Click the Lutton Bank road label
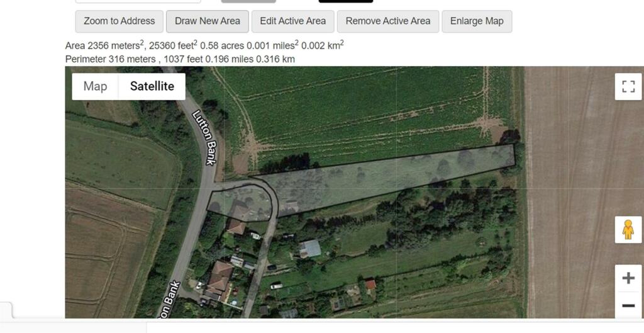The height and width of the screenshot is (333, 644). coord(206,137)
